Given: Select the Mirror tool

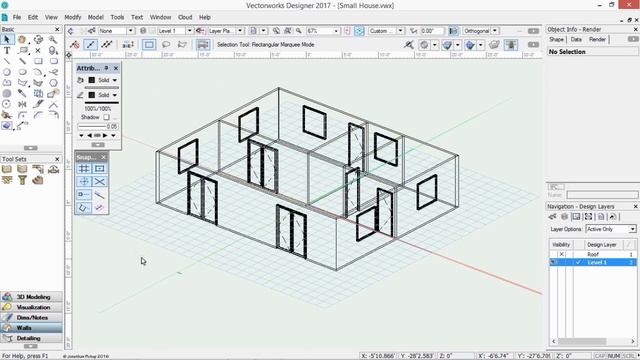Looking at the screenshot, I should point(22,104).
